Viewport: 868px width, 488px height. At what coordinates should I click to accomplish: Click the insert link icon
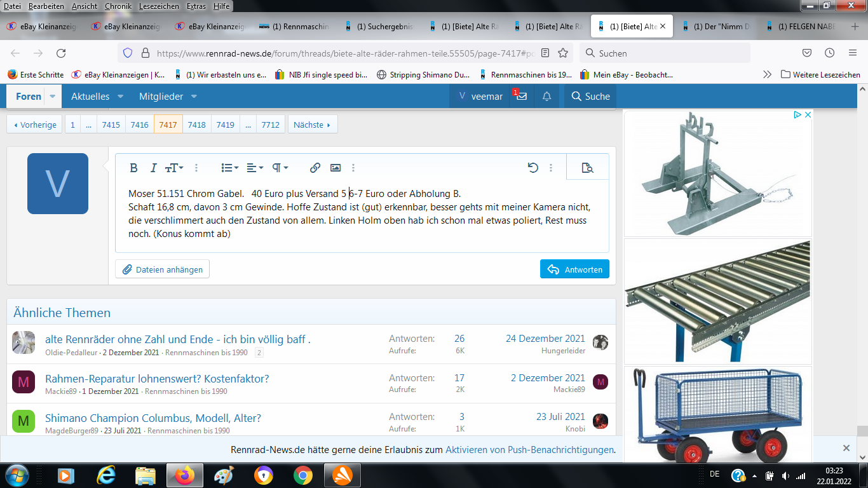pos(315,168)
